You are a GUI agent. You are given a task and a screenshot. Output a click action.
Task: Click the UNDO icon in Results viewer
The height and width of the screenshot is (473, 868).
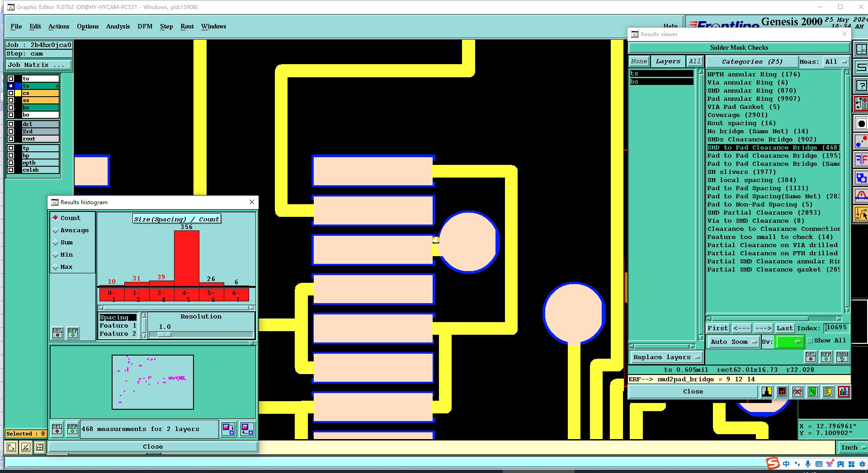tap(841, 357)
